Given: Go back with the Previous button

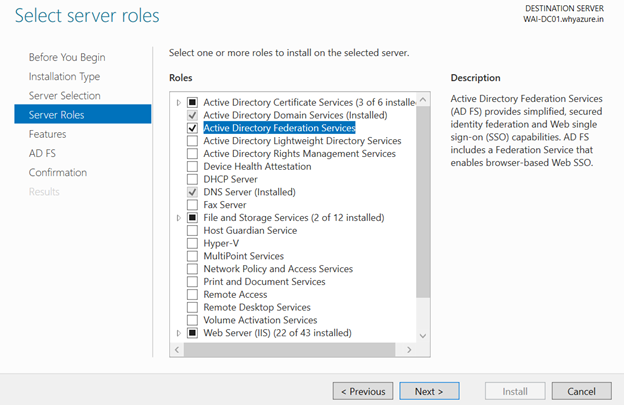Looking at the screenshot, I should (x=363, y=391).
